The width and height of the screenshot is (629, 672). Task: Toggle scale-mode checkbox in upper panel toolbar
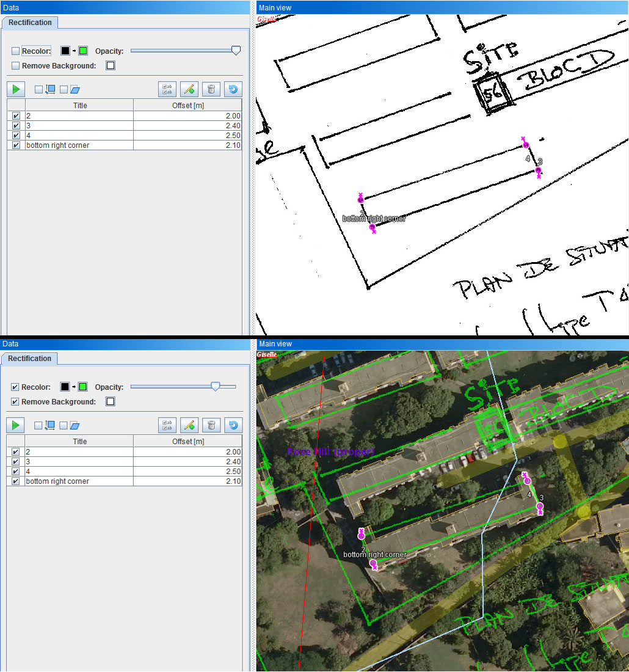[x=38, y=90]
